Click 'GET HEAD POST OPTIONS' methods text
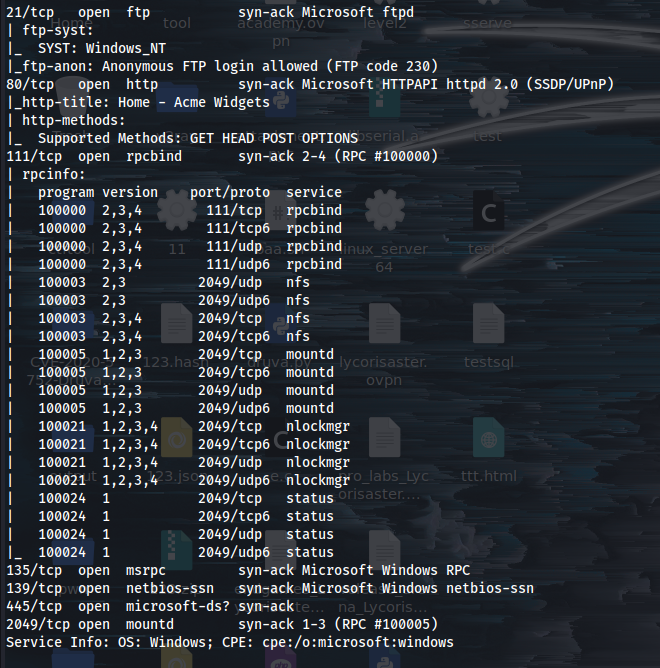 coord(274,138)
